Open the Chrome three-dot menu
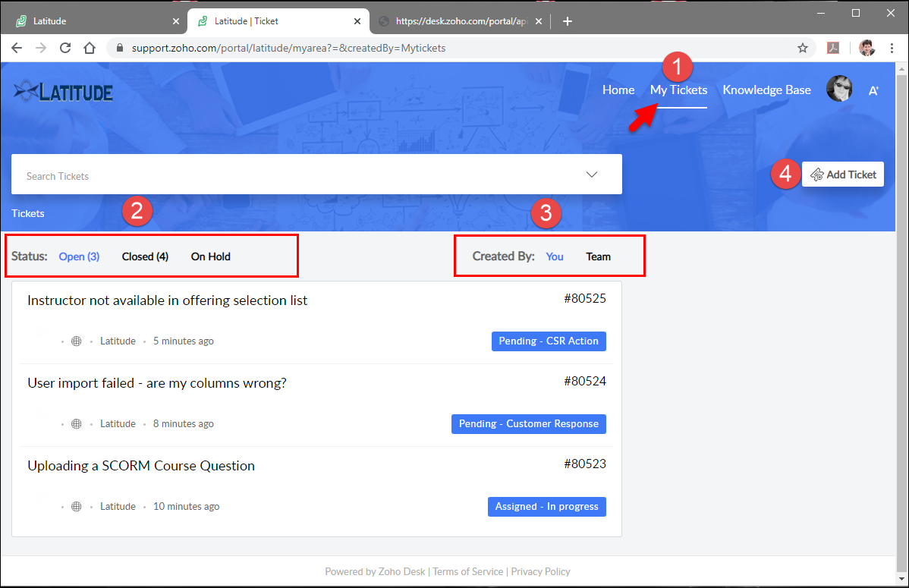Viewport: 909px width, 588px height. pos(891,48)
